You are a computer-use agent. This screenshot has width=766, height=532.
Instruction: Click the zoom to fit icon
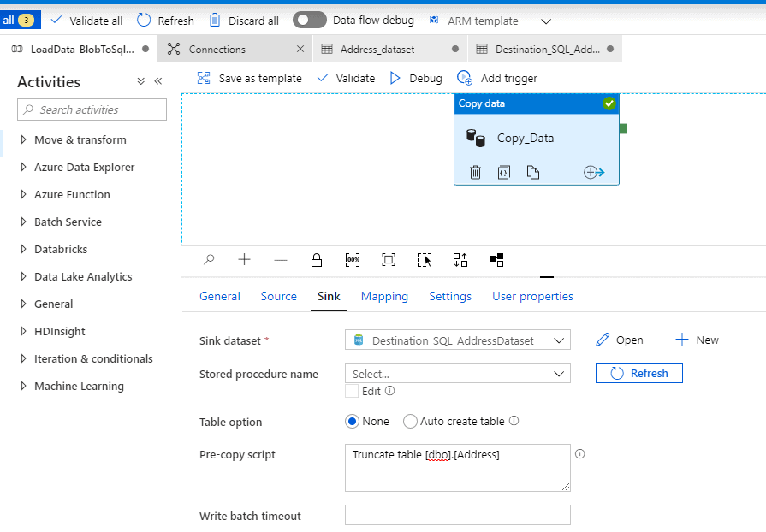[388, 260]
